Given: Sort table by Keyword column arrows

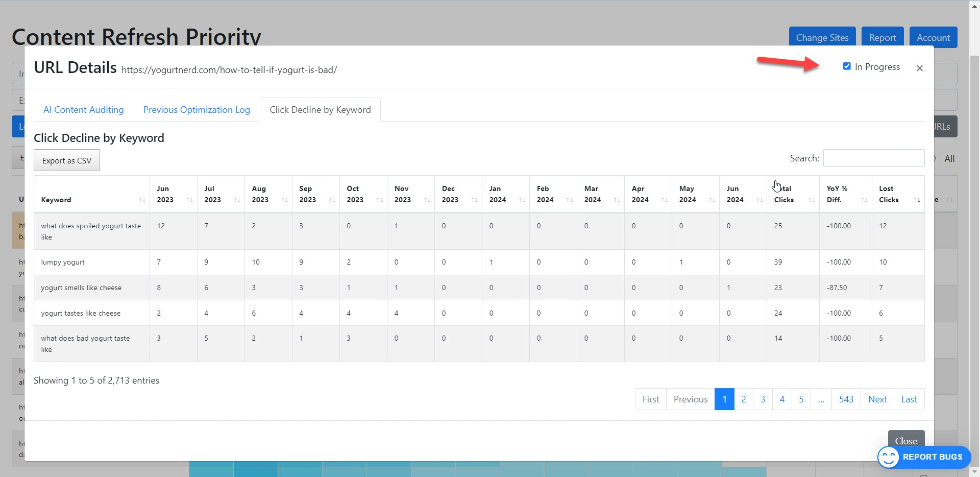Looking at the screenshot, I should point(142,200).
